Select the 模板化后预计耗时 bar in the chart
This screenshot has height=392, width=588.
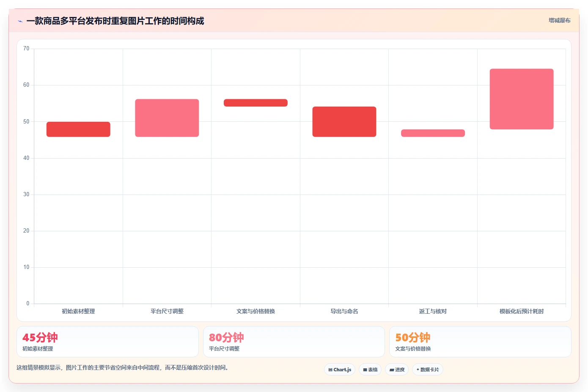522,99
